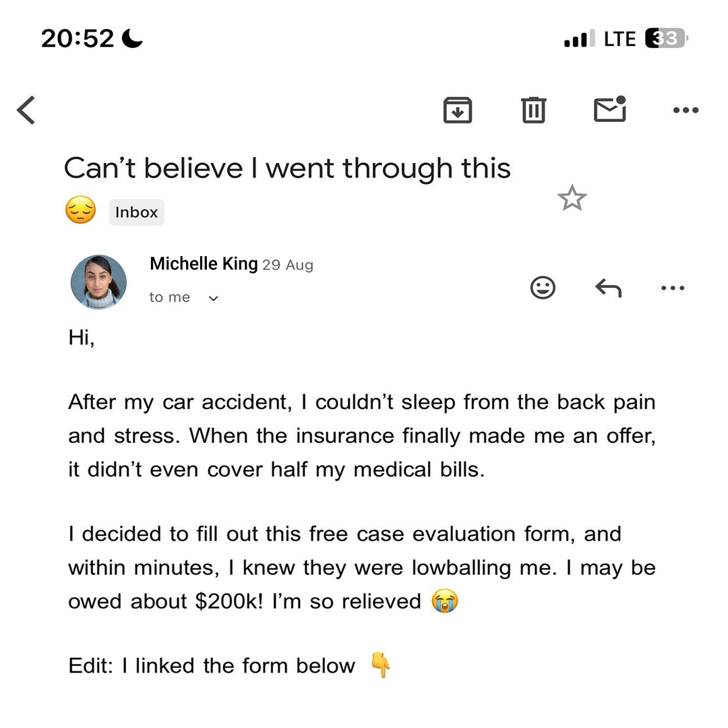
Task: Expand recipient details chevron beside 'to me'
Action: click(214, 298)
